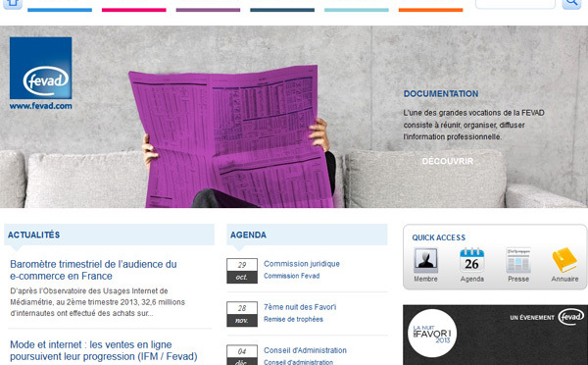Open the Membre quick access icon
588x365 pixels.
point(425,260)
